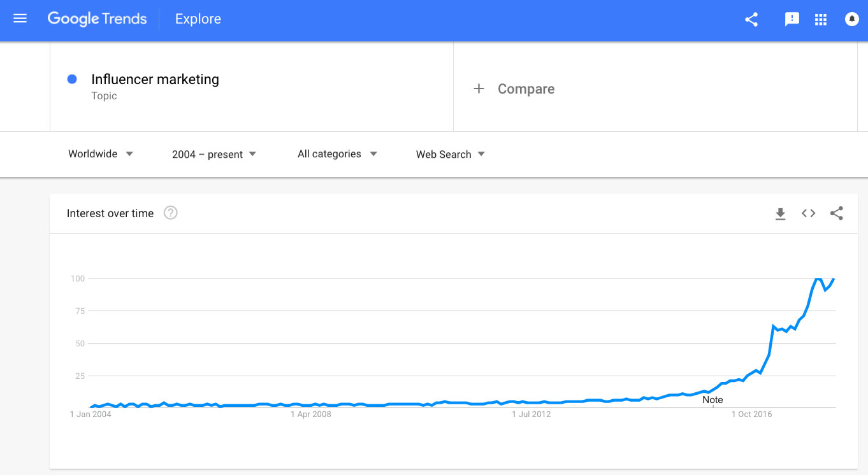The height and width of the screenshot is (475, 868).
Task: Open the 2004 – present time range dropdown
Action: tap(214, 154)
